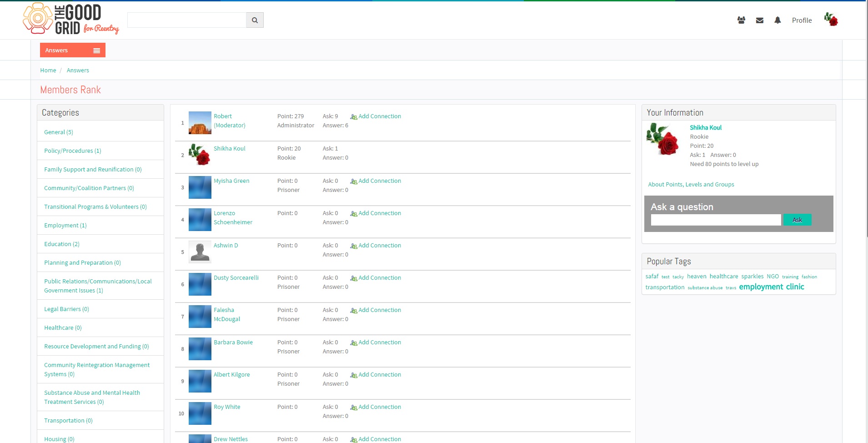Click the search magnifier button
The height and width of the screenshot is (443, 868).
pos(255,20)
